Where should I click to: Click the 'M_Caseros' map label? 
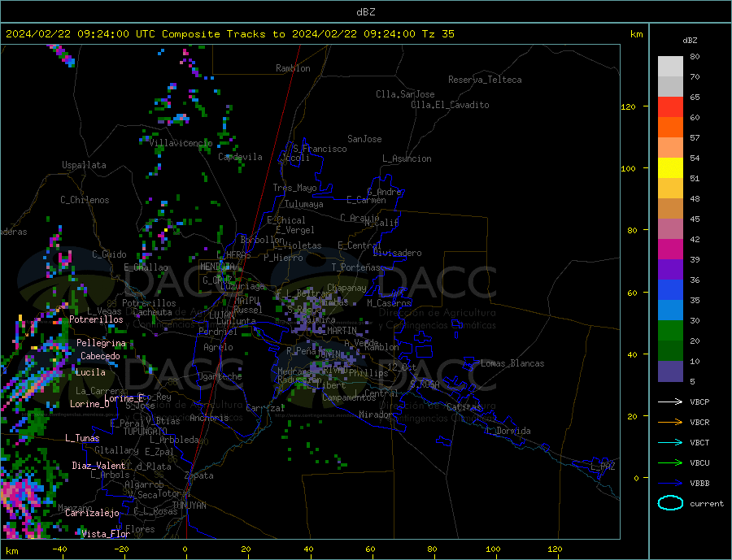[x=389, y=303]
